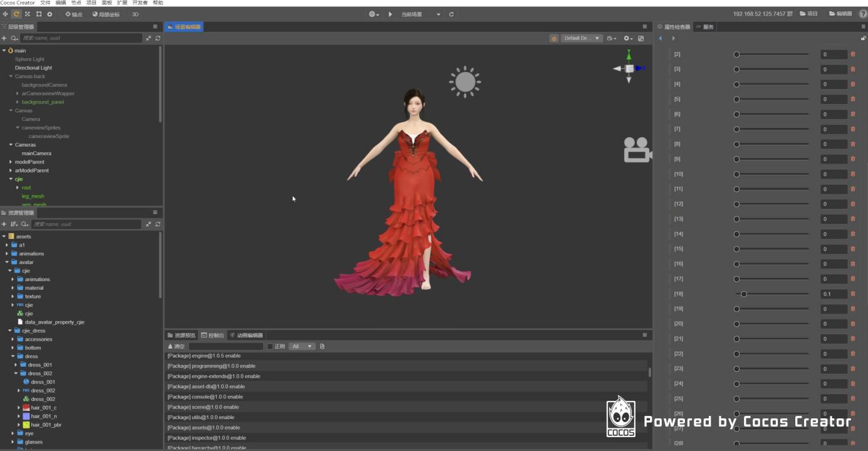
Task: Toggle the regex checkbox in console
Action: [x=270, y=346]
